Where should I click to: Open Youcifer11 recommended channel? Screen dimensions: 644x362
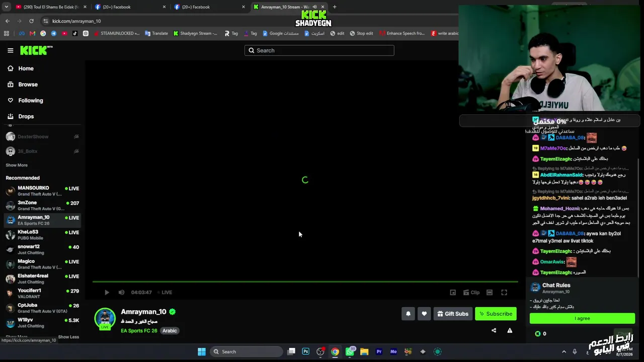pos(42,293)
